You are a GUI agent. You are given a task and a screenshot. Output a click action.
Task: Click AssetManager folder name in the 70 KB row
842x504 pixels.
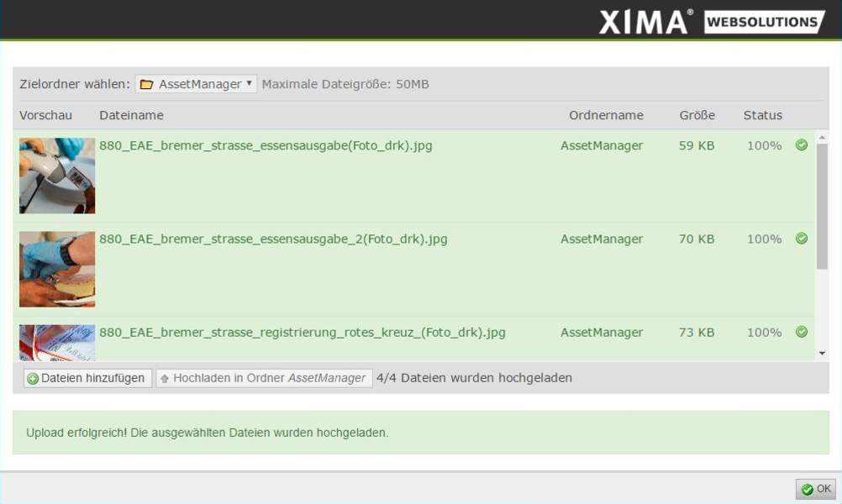click(602, 239)
